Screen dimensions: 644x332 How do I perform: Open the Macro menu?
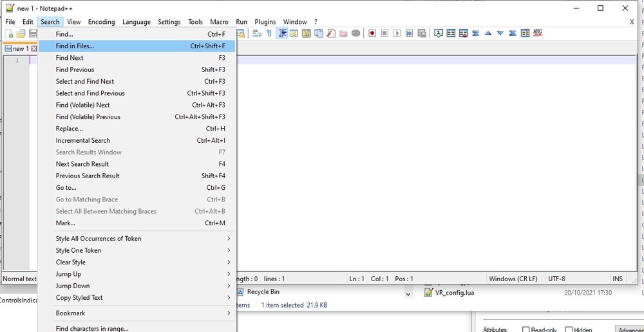click(220, 22)
